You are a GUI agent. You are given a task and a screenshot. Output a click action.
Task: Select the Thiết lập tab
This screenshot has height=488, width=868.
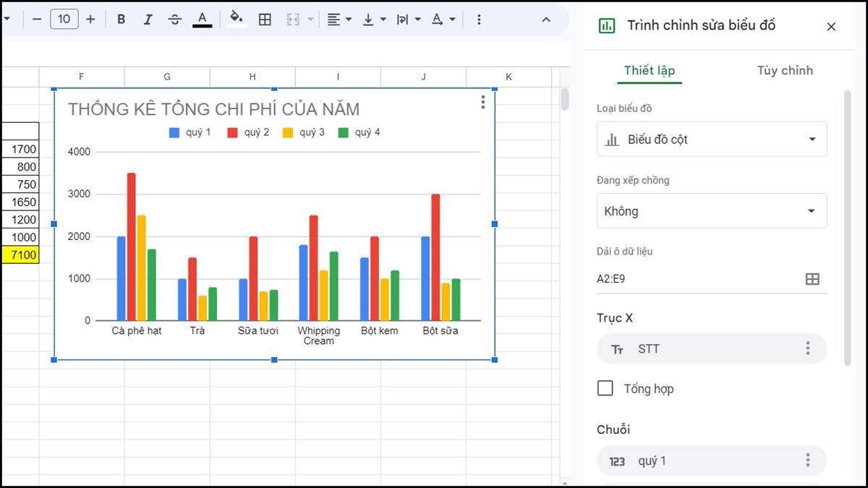(649, 70)
